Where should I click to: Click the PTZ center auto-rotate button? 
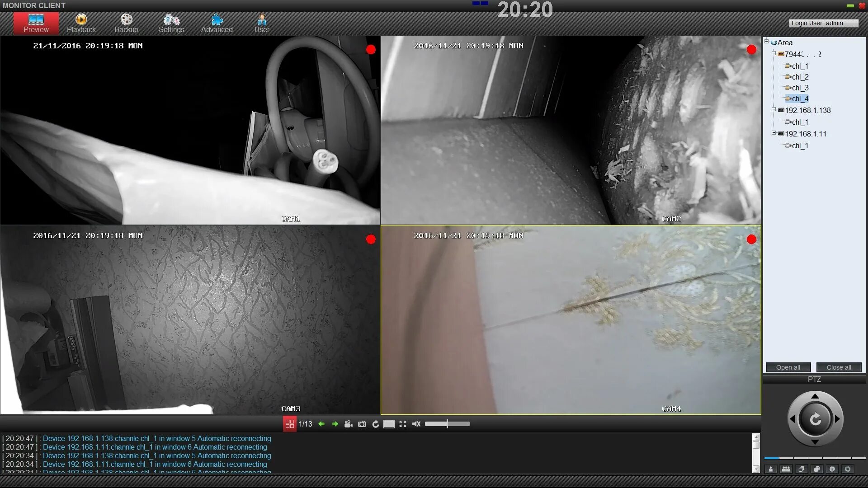click(815, 419)
